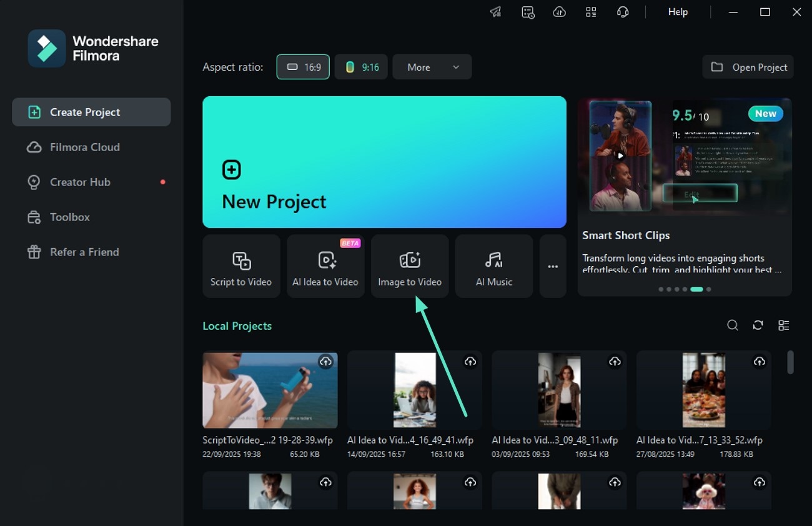The image size is (812, 526).
Task: Launch the Image to Video tool
Action: click(x=410, y=266)
